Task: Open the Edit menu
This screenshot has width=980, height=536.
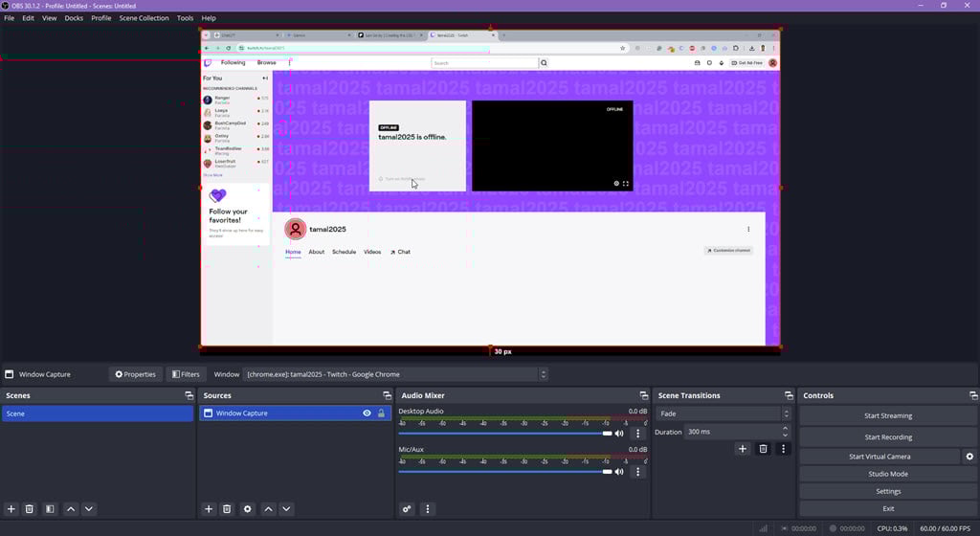Action: tap(28, 18)
